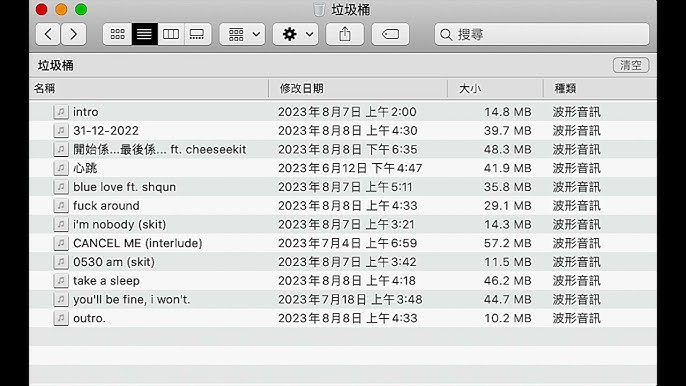Click the 搜尋 search field
Image resolution: width=686 pixels, height=386 pixels.
pos(542,34)
